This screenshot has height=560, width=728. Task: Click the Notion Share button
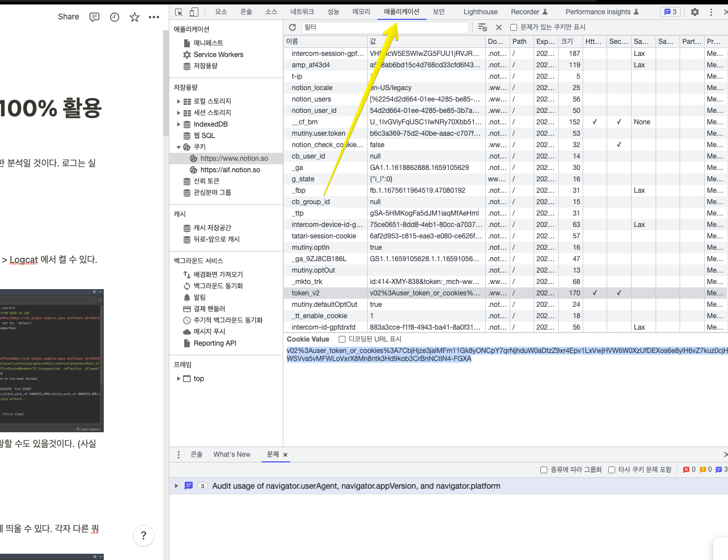(68, 17)
